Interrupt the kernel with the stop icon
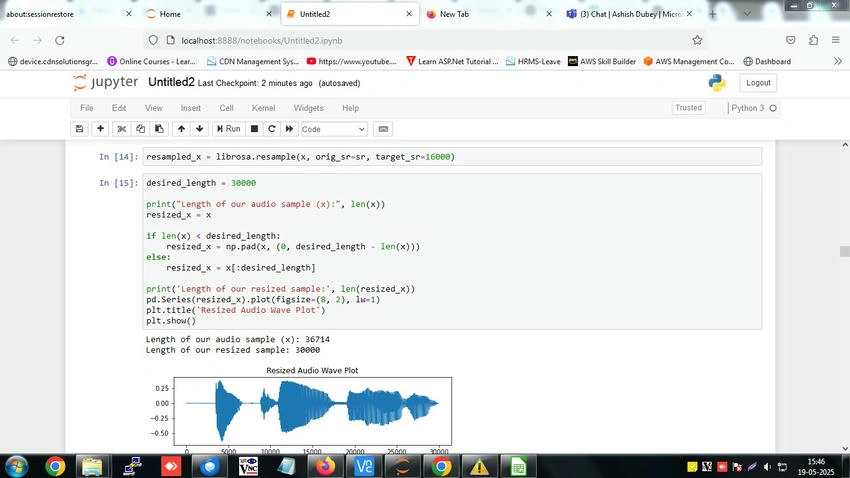Screen dimensions: 850x478 click(x=254, y=129)
